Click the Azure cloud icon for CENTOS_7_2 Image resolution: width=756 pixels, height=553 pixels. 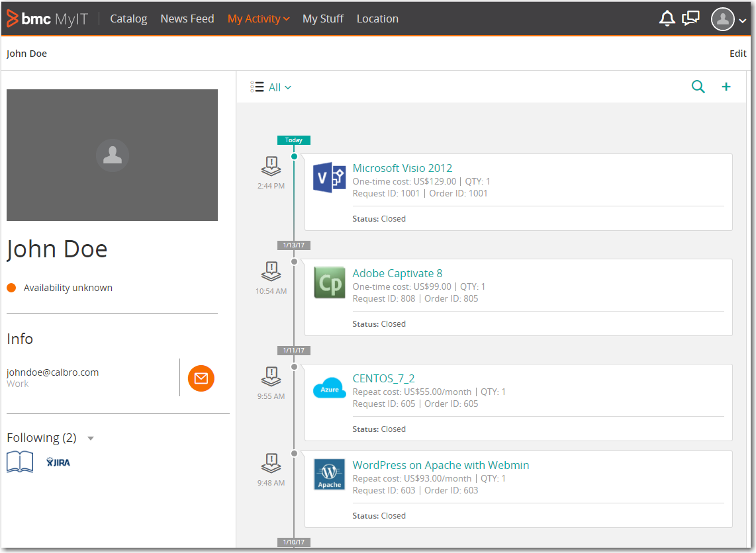point(329,388)
